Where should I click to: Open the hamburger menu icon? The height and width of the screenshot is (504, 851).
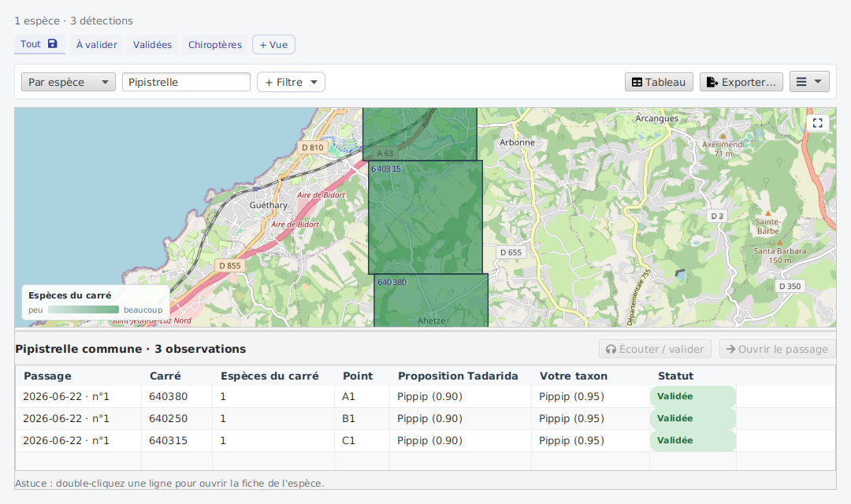click(801, 82)
